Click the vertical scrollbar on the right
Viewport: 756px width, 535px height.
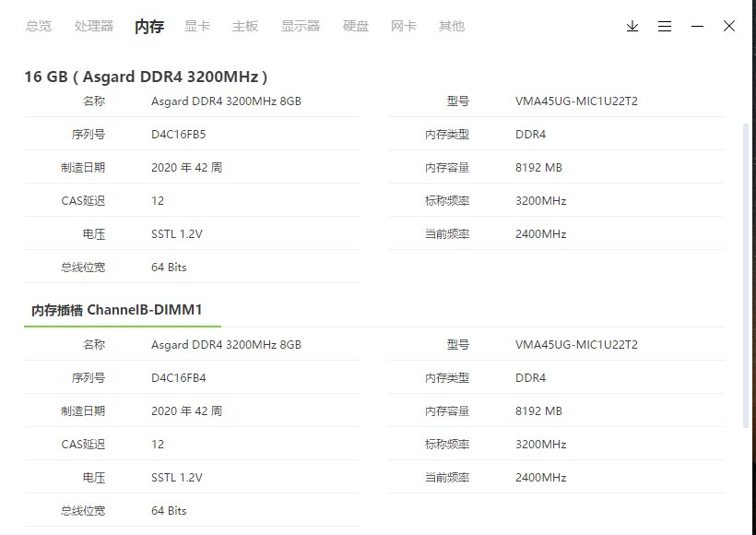tap(746, 276)
